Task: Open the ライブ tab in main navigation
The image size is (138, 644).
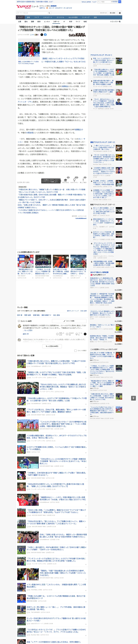Action: 37,17
